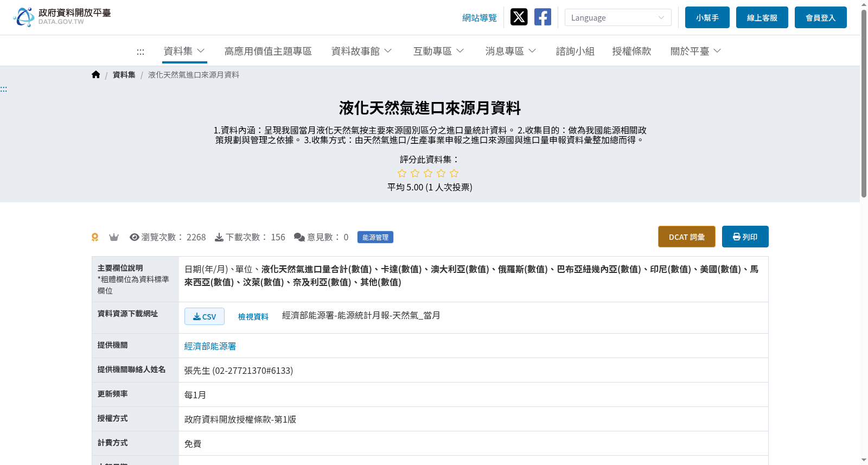The height and width of the screenshot is (465, 868).
Task: Click the text 張先生 (02-27721370#6133)
Action: click(x=239, y=371)
